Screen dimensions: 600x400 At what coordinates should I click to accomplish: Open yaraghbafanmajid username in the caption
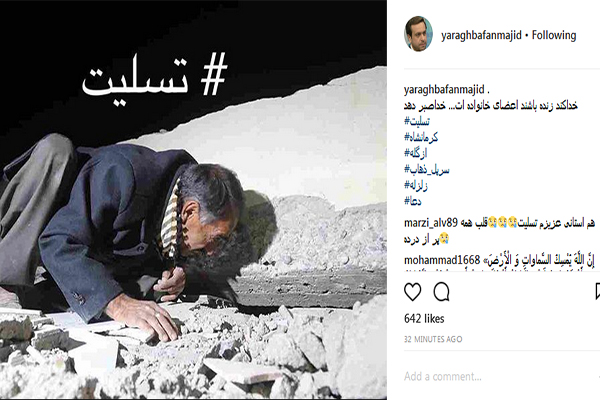point(444,90)
